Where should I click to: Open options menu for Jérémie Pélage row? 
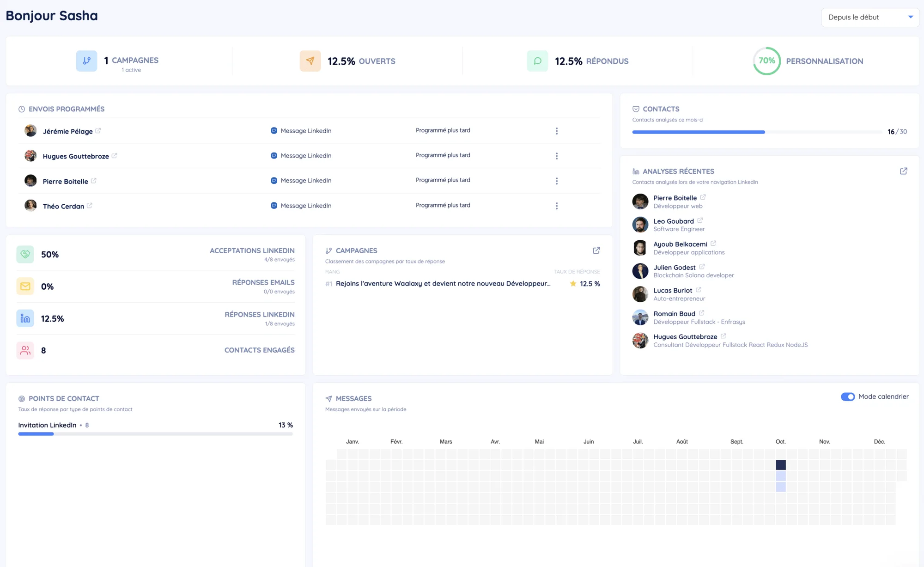557,131
